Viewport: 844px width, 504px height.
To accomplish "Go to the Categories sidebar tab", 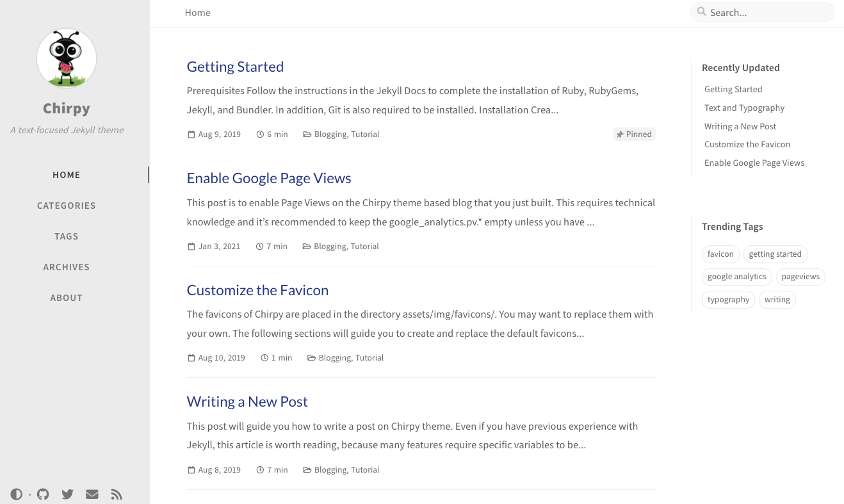I will pos(67,206).
